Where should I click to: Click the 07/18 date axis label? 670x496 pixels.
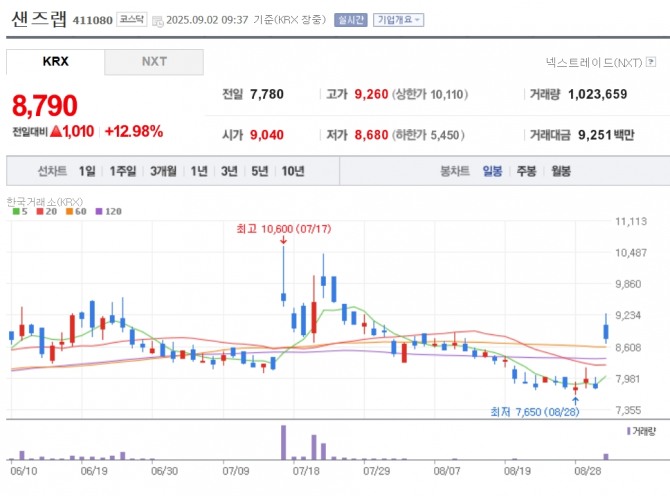click(x=306, y=471)
